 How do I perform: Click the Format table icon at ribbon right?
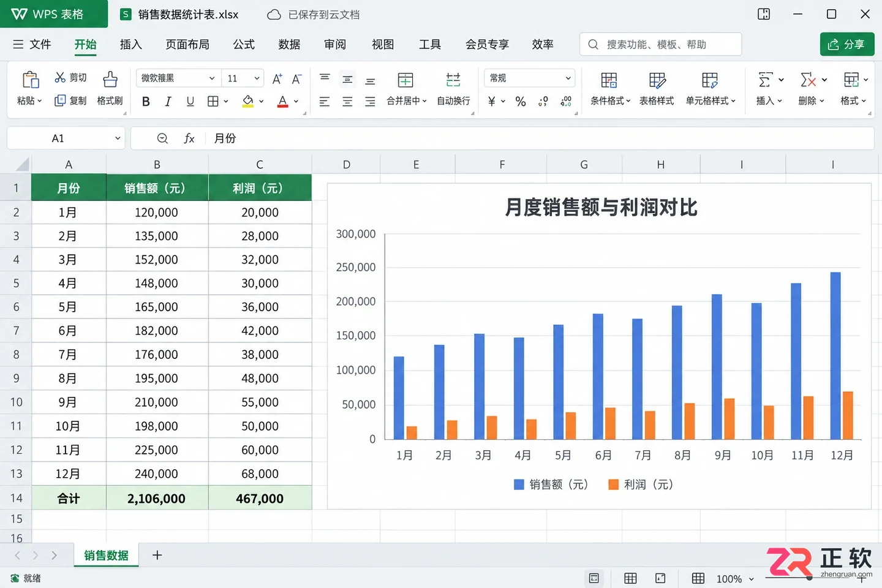coord(851,80)
